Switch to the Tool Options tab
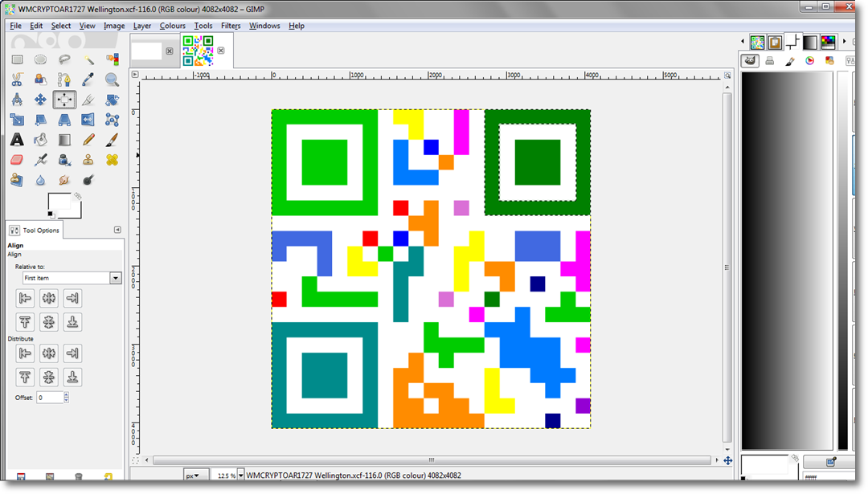The image size is (868, 494). [35, 230]
